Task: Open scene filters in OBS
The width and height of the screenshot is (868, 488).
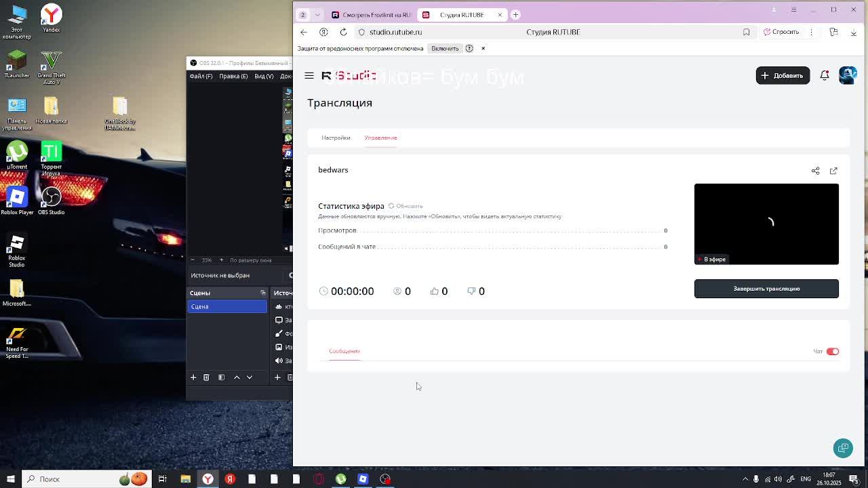Action: click(221, 378)
